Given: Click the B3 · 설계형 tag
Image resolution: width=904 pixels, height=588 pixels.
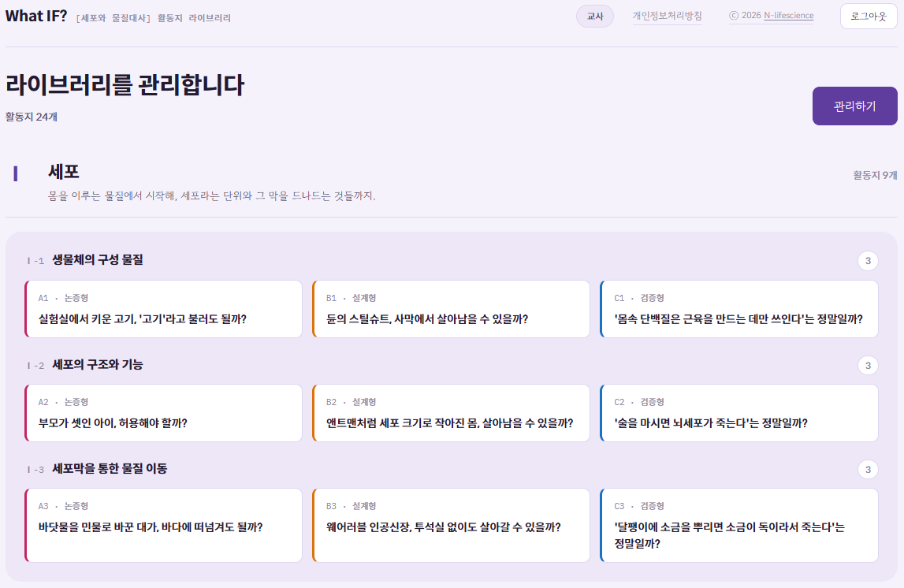Looking at the screenshot, I should [x=351, y=506].
